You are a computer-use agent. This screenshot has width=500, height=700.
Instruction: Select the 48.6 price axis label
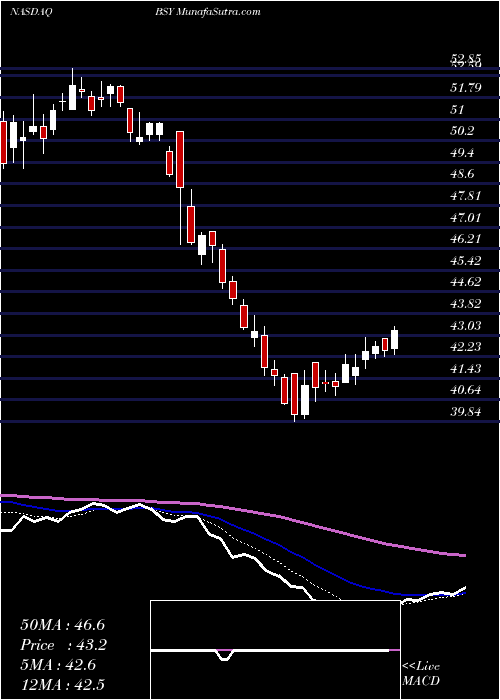coord(462,174)
